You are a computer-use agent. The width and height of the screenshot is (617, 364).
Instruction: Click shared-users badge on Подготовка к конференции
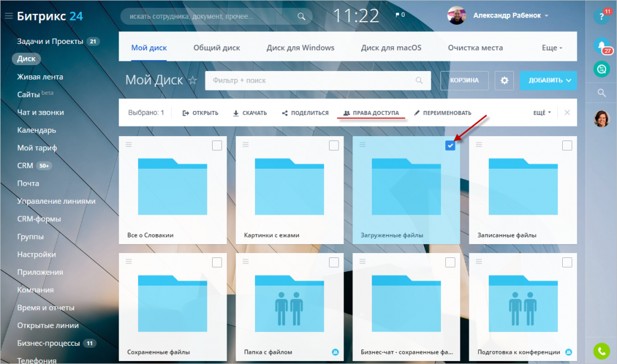[x=569, y=352]
